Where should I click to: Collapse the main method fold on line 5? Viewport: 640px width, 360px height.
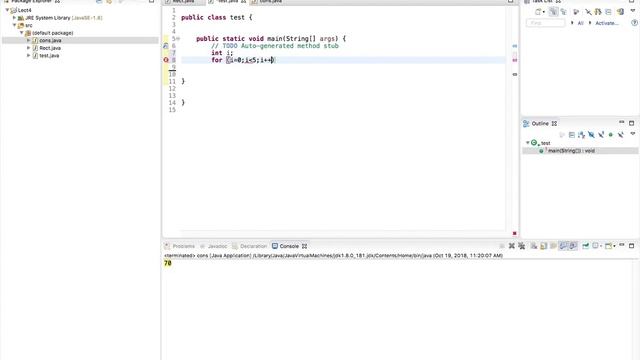pos(178,39)
